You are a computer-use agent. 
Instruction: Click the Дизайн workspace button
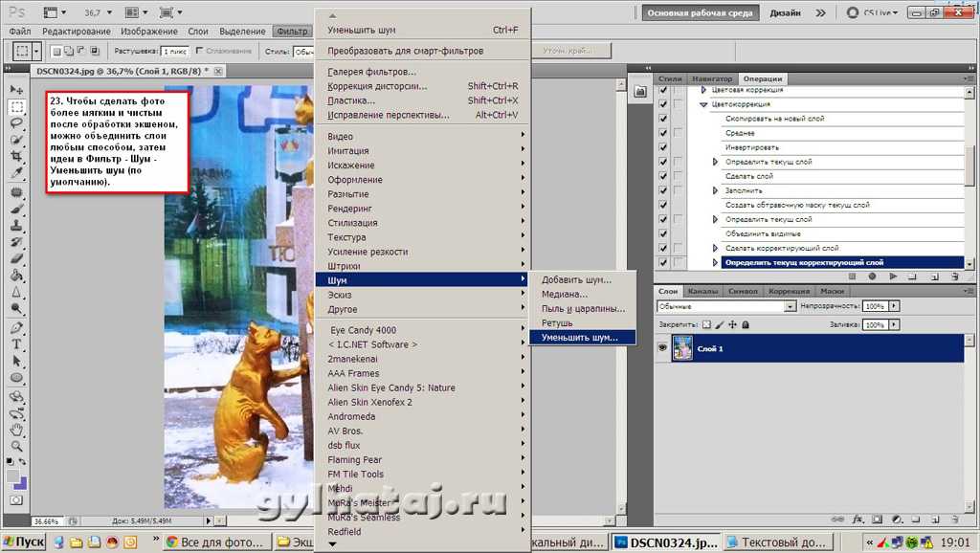tap(785, 13)
